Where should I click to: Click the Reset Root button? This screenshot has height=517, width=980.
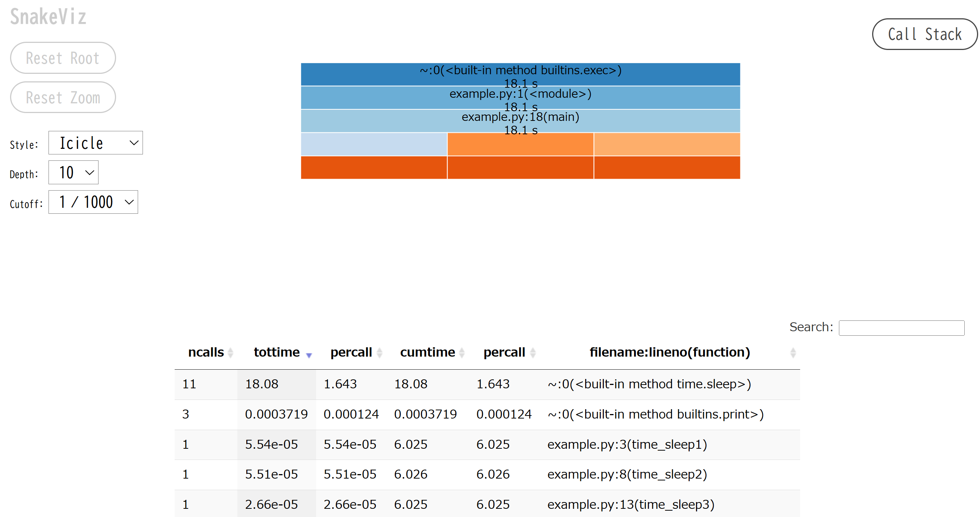(x=63, y=58)
